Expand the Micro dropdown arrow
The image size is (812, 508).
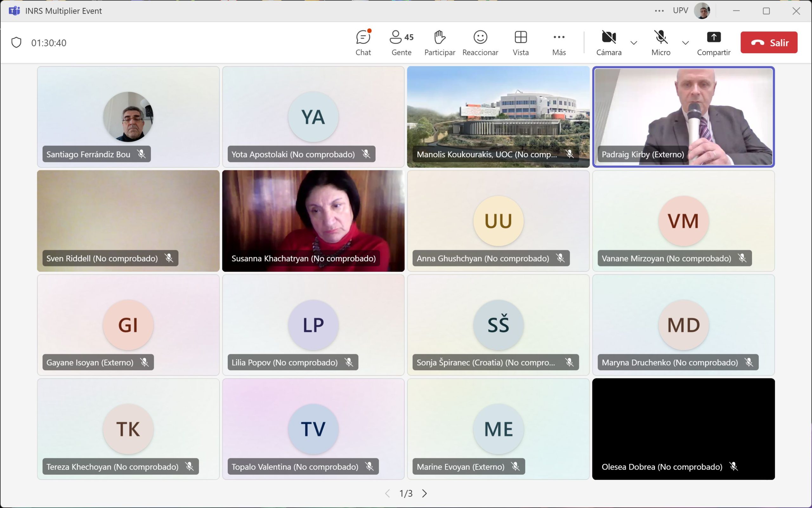(685, 43)
